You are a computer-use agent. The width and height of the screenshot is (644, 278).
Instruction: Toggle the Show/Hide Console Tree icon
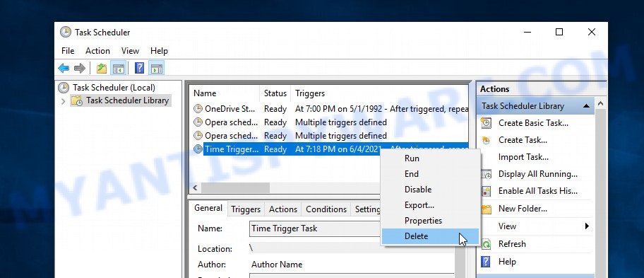119,69
